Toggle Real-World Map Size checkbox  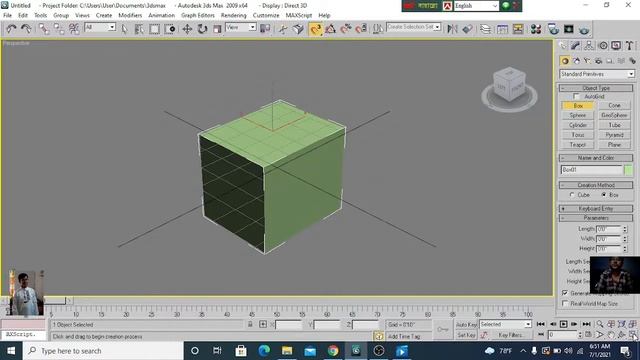565,304
